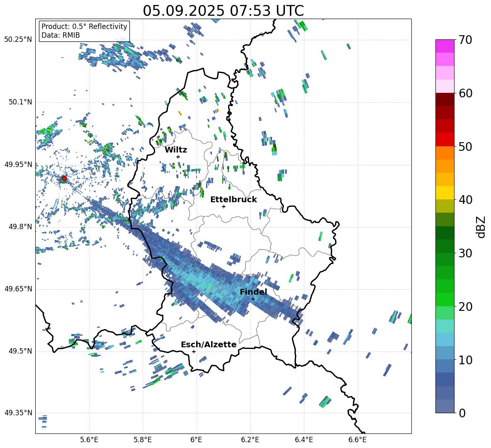Click the Findel station label
Screen dimensions: 491x448
click(x=253, y=292)
